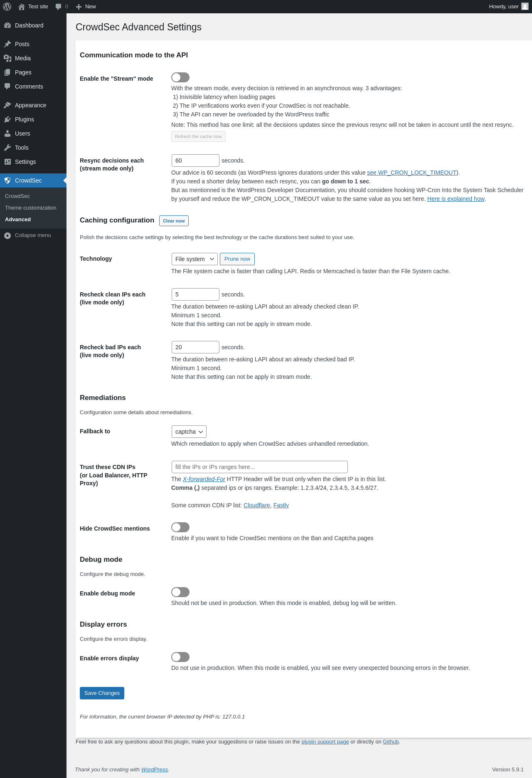Toggle Hide CrowdSec mentions switch
This screenshot has height=778, width=532.
click(x=180, y=527)
